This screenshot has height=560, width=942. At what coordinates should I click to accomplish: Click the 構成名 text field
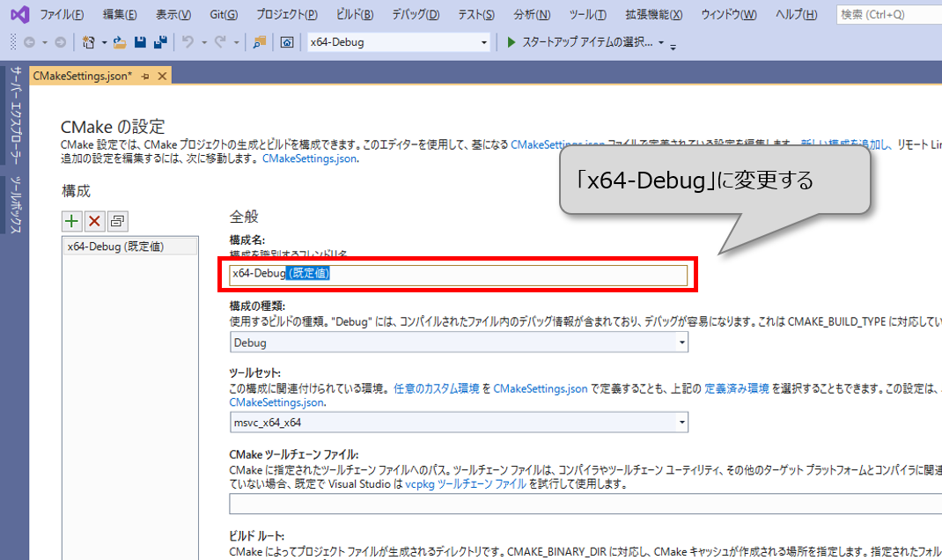point(459,275)
